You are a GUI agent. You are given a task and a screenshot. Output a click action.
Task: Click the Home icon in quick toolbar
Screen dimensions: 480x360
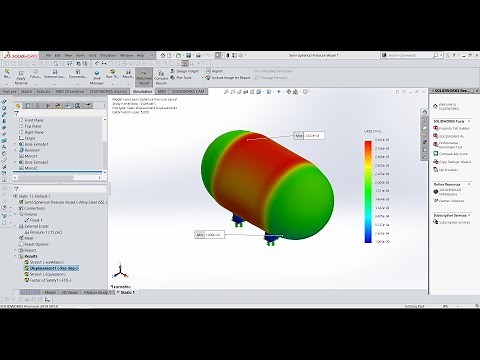point(162,55)
